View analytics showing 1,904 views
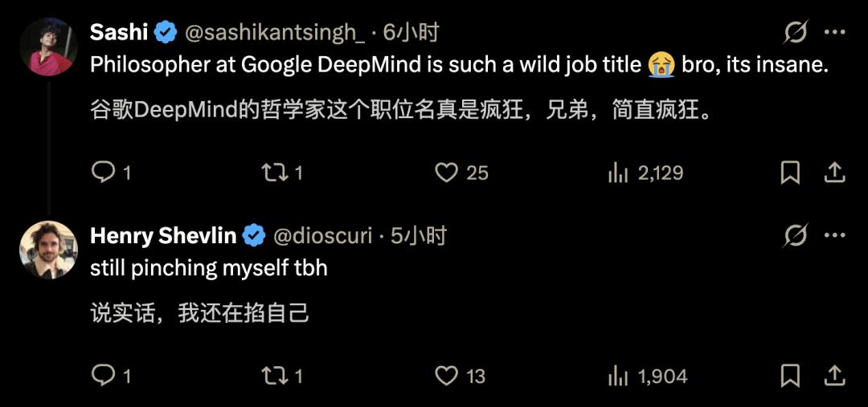868x407 pixels. pos(617,375)
